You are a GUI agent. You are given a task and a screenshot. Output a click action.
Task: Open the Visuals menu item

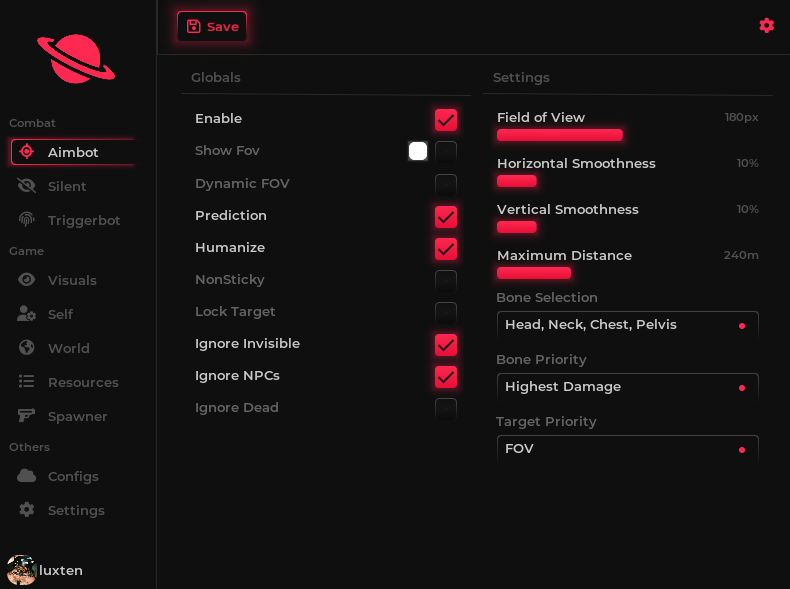click(73, 280)
